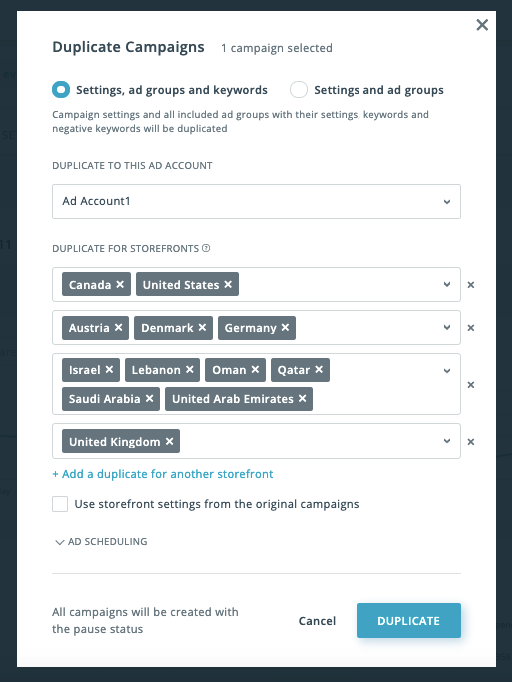Click the storefronts help question icon
512x682 pixels.
coord(206,248)
